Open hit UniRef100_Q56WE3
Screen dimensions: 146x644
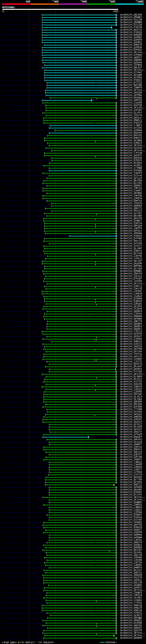[x=131, y=17]
